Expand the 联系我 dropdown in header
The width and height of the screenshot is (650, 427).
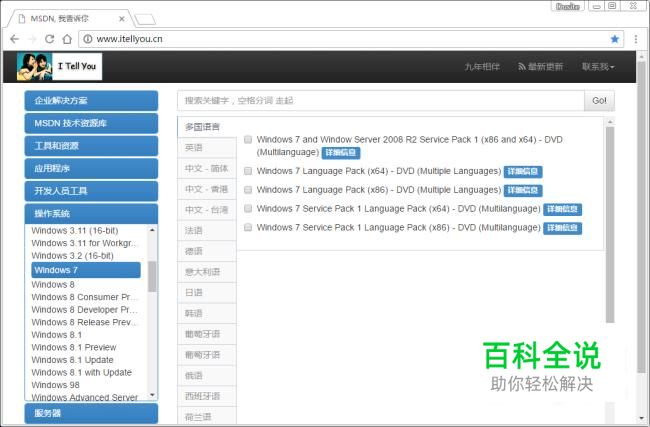point(598,66)
